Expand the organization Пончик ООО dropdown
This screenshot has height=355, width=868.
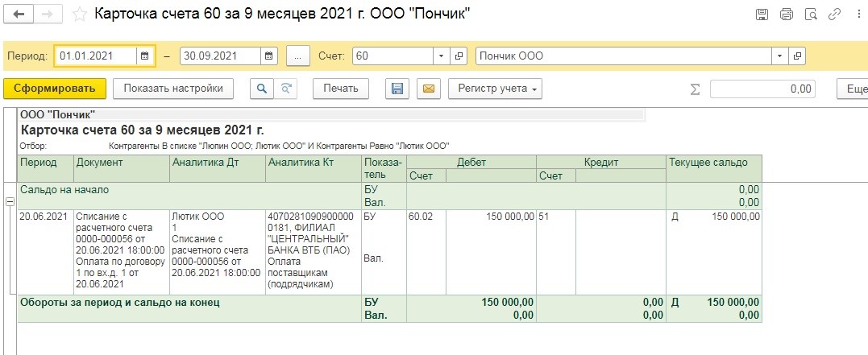pyautogui.click(x=780, y=56)
